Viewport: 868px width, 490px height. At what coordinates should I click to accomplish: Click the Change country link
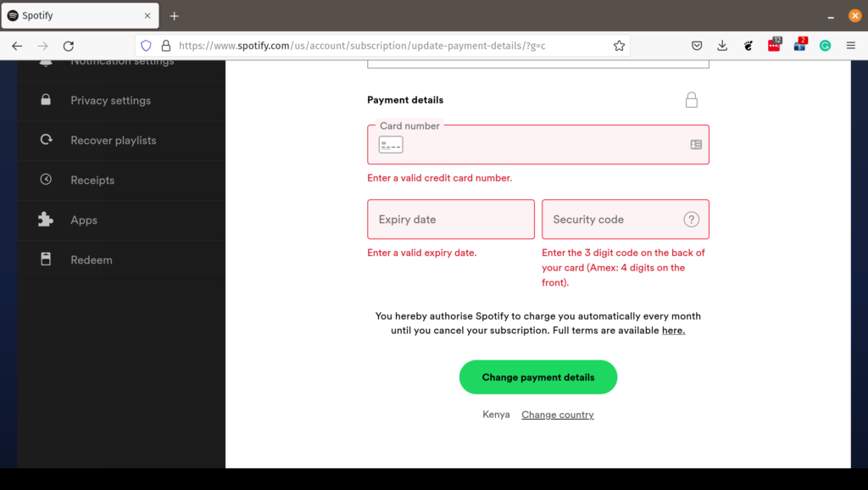click(x=558, y=415)
